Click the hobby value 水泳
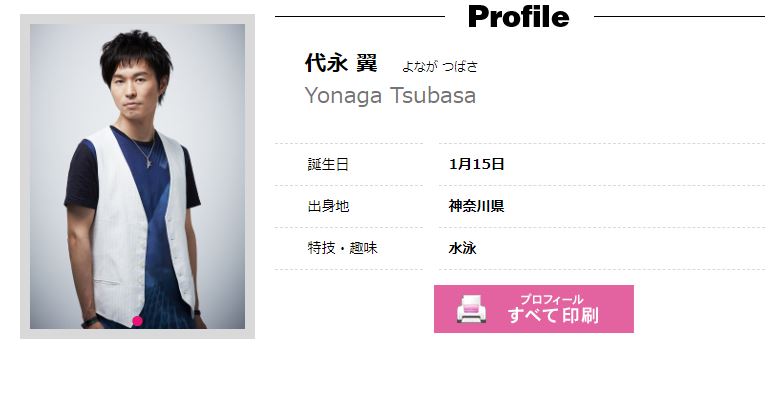 [x=462, y=248]
